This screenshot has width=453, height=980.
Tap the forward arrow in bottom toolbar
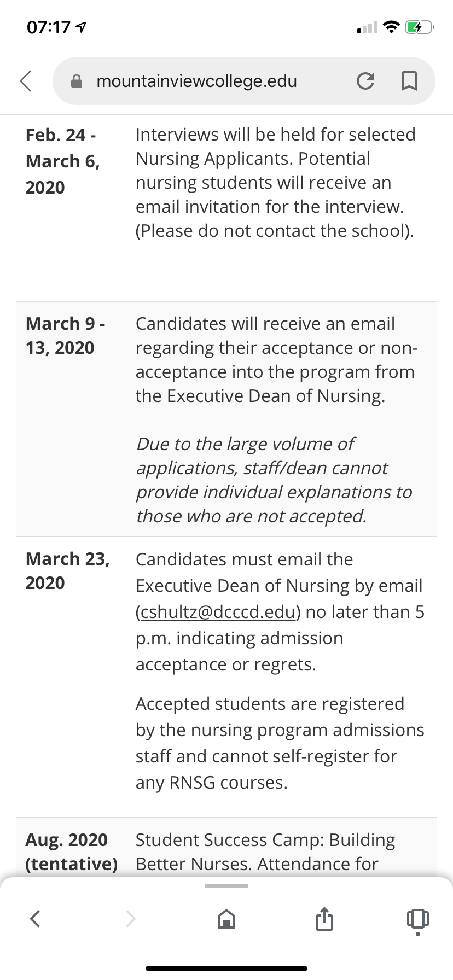[130, 918]
